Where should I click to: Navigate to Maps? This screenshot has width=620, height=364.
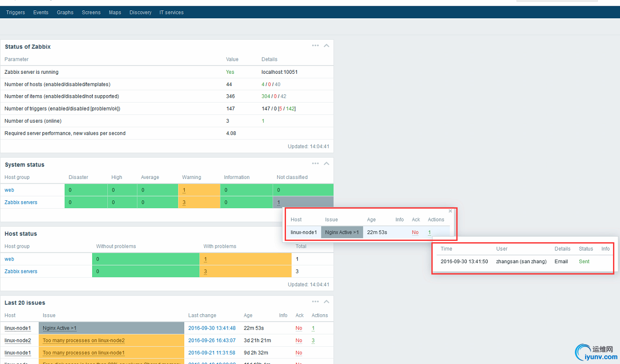pos(115,12)
